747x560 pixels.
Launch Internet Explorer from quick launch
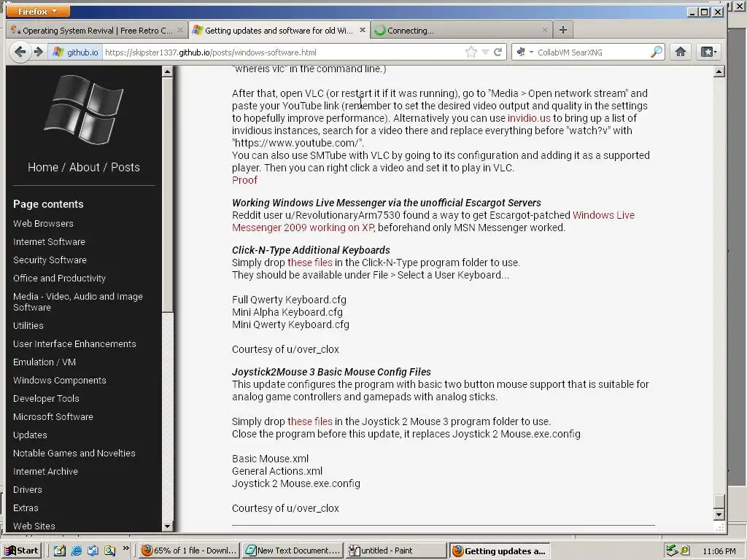point(76,551)
